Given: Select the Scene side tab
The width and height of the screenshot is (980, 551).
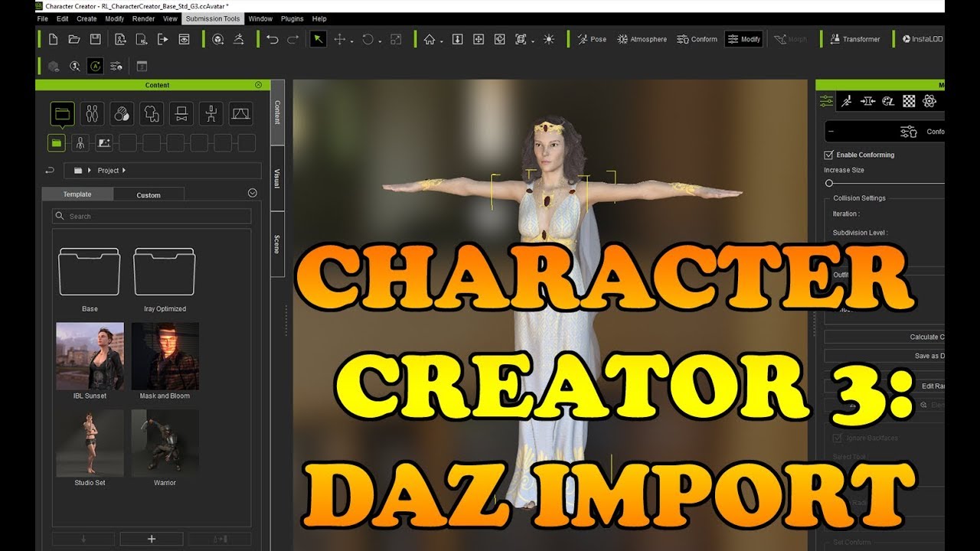Looking at the screenshot, I should click(277, 244).
